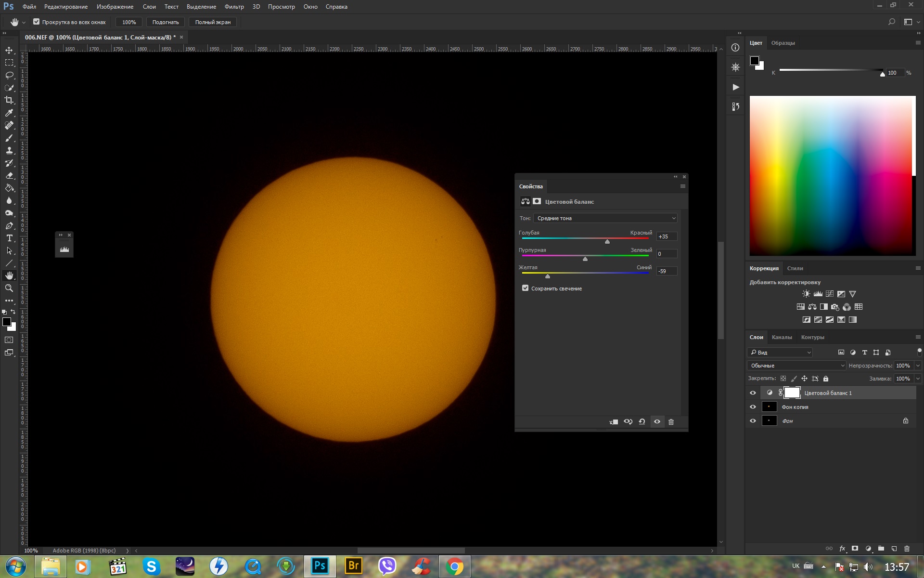Switch to the Каналы tab

(x=782, y=337)
